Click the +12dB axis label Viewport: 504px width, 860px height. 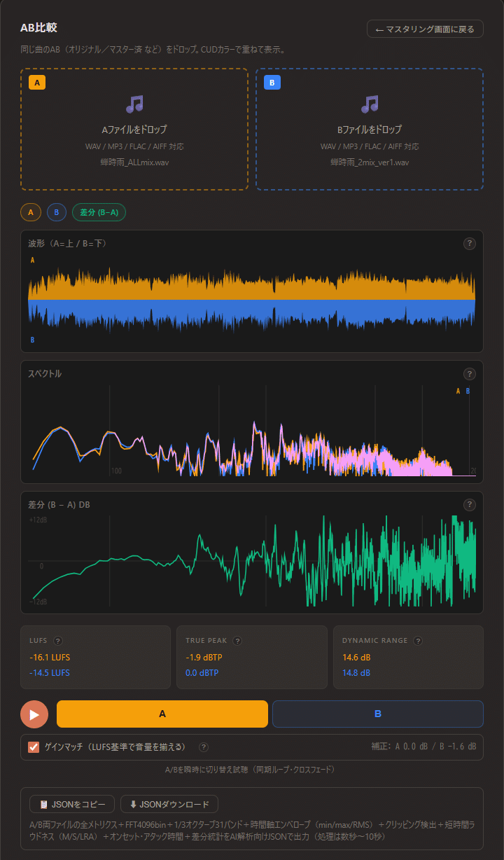coord(38,520)
